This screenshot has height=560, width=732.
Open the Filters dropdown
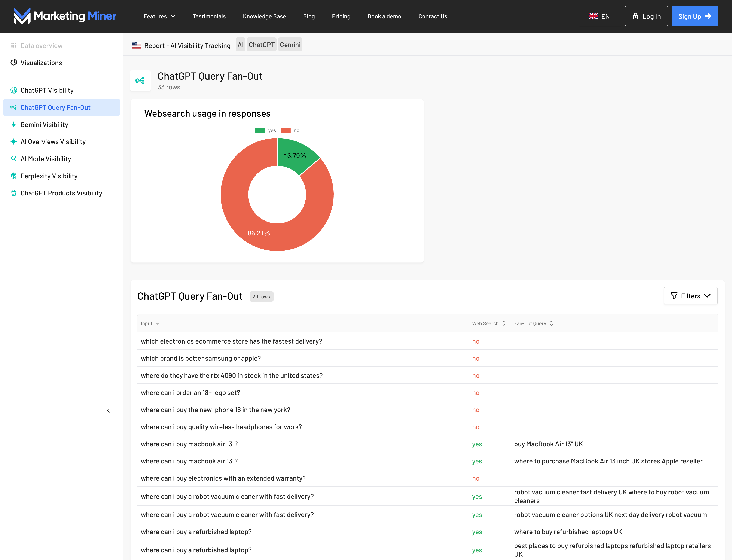[690, 296]
